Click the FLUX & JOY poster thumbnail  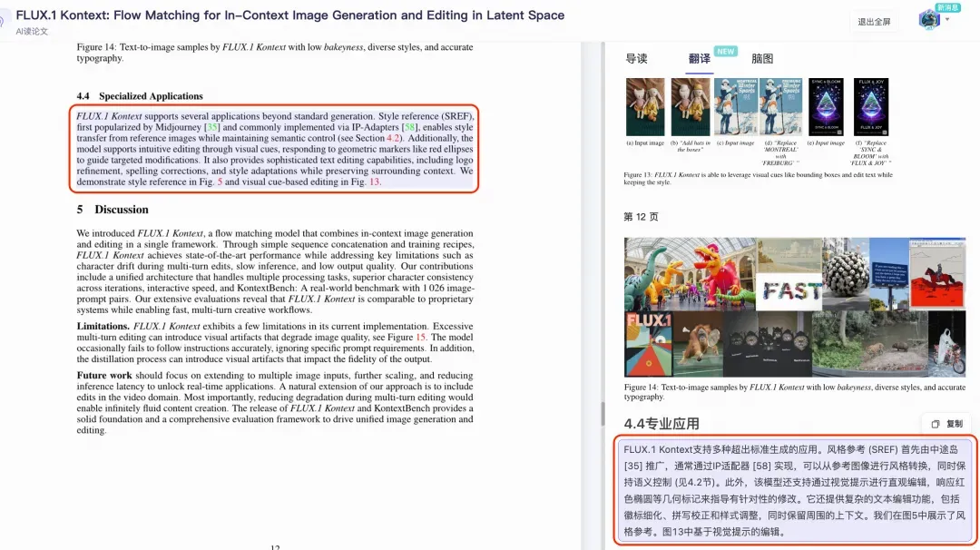click(x=870, y=107)
